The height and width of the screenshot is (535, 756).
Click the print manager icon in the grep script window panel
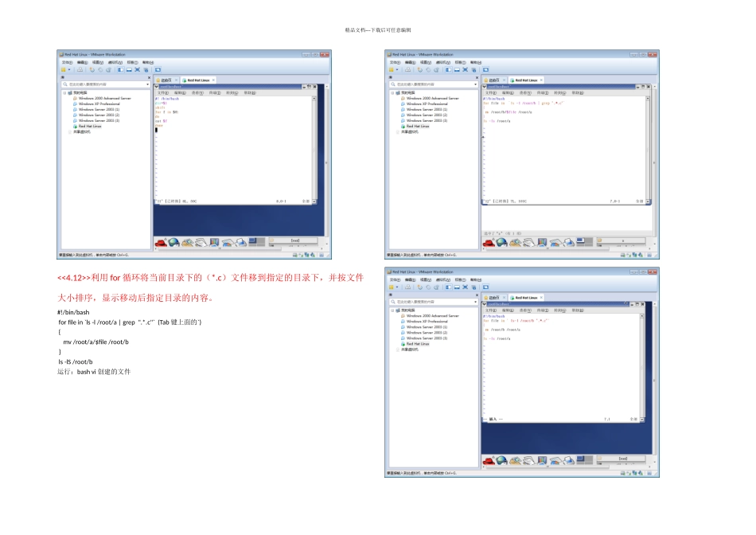(x=569, y=242)
